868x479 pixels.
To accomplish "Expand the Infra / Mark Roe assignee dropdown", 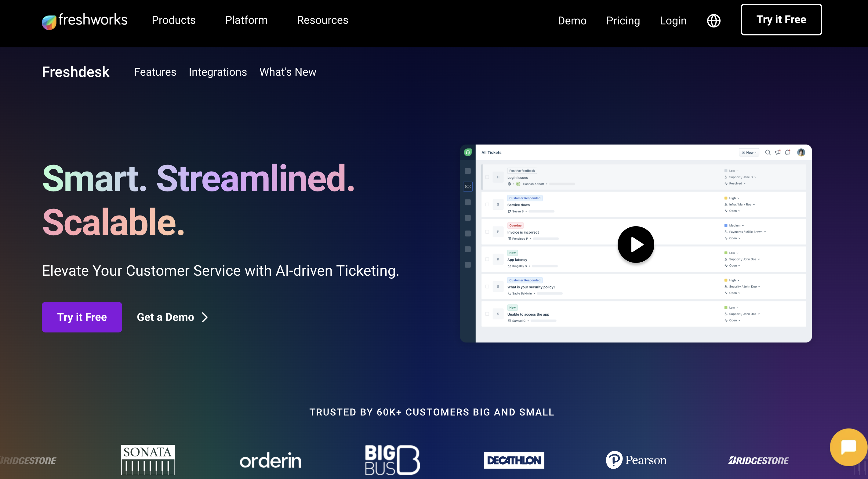I will [x=740, y=205].
